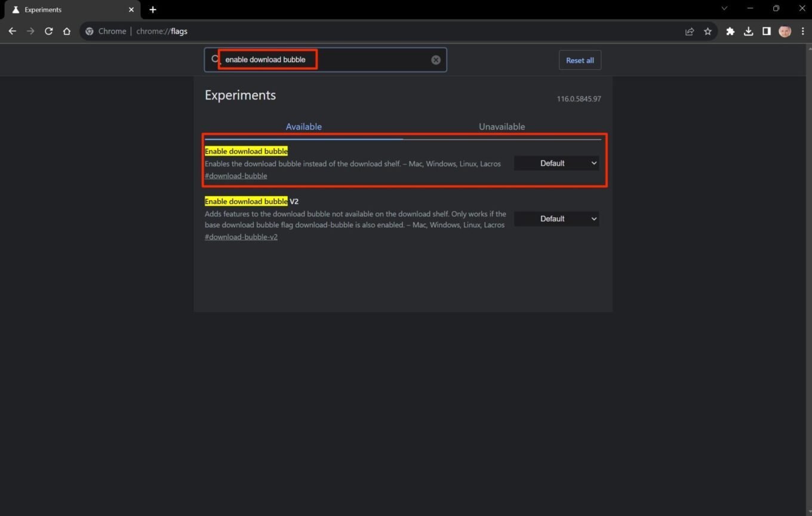Open the Chrome three-dot menu
The height and width of the screenshot is (516, 812).
(x=802, y=32)
